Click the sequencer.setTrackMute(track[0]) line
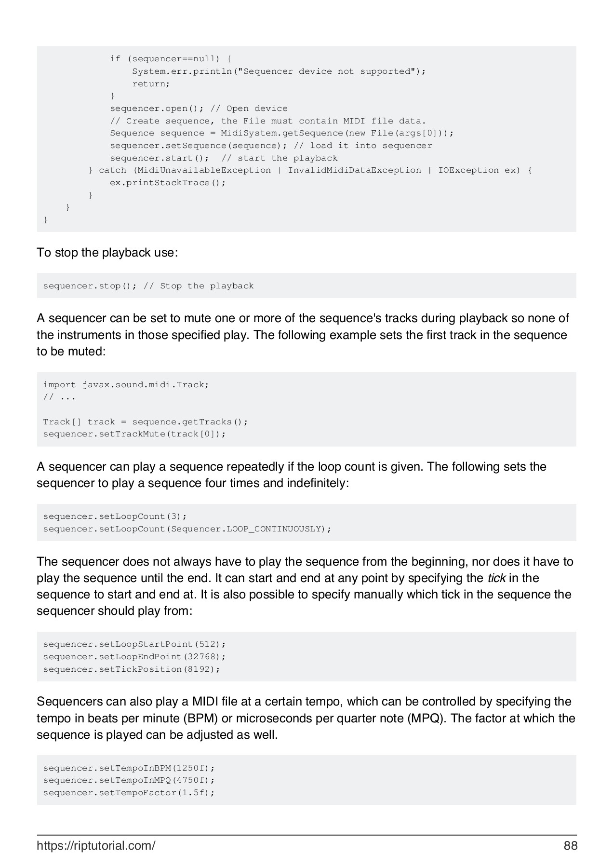 pos(134,434)
